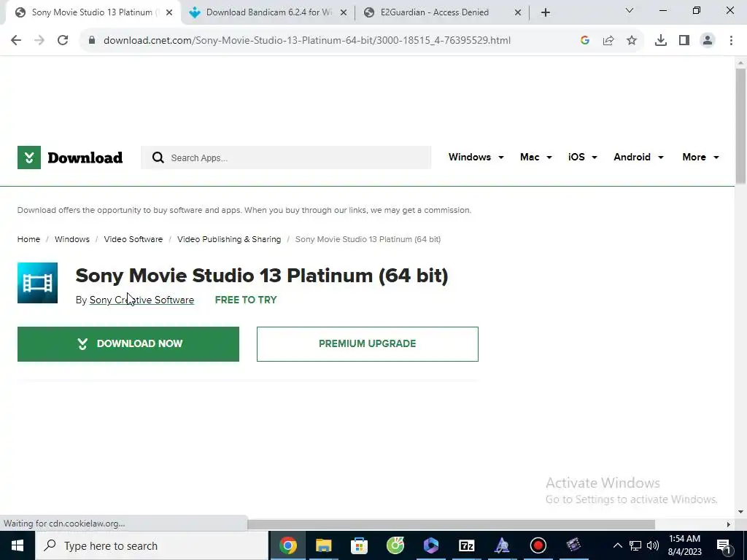Click the green Download logo icon
The height and width of the screenshot is (560, 747).
pyautogui.click(x=29, y=157)
